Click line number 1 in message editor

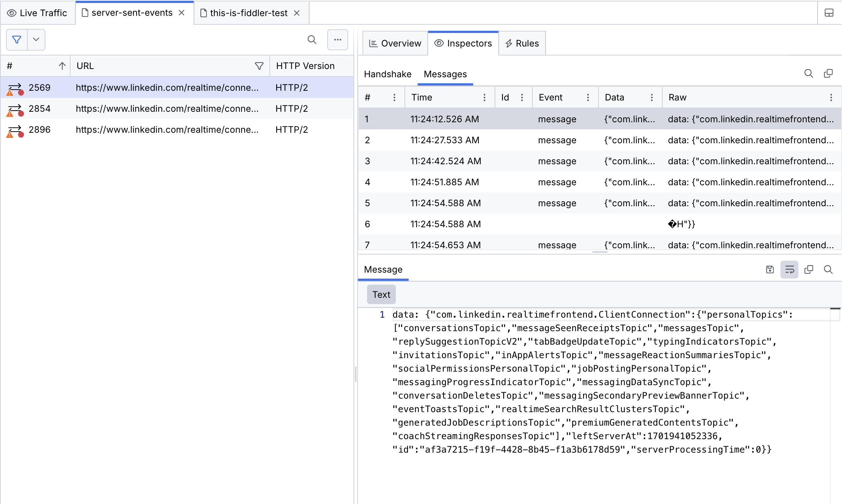pos(382,315)
